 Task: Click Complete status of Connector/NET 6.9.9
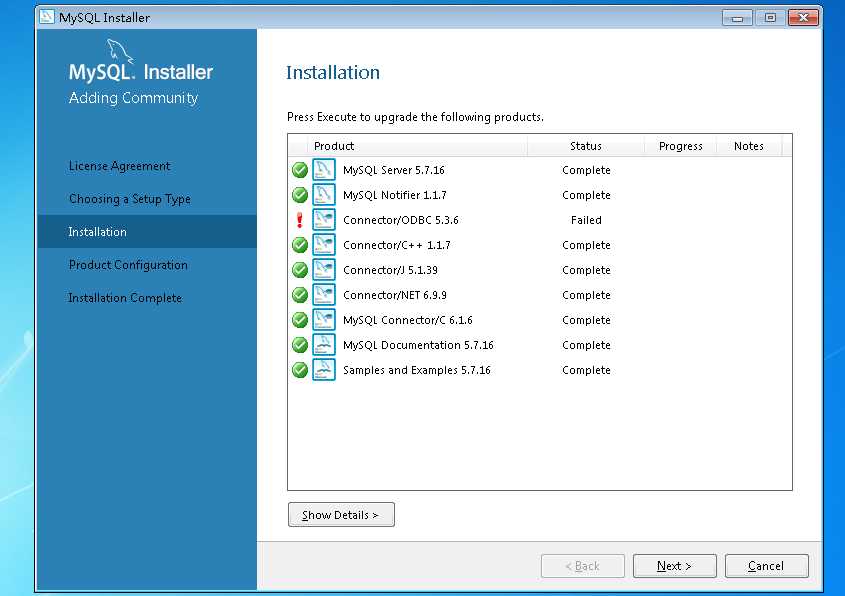click(x=586, y=295)
